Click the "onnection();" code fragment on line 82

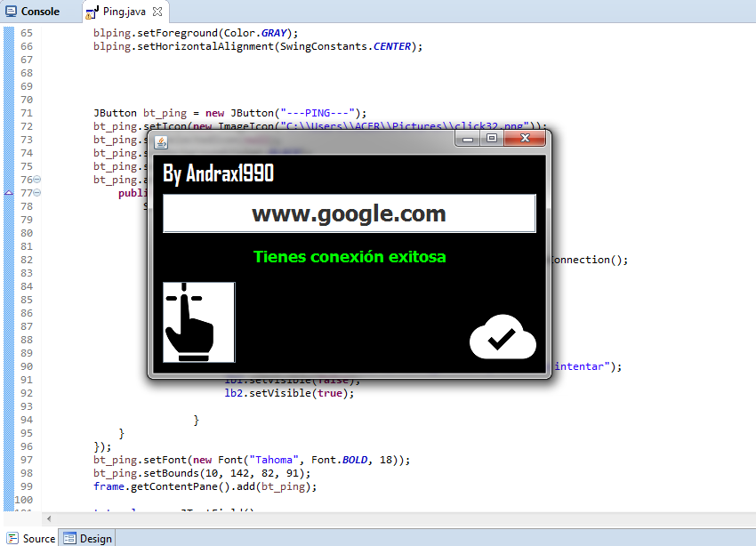591,260
